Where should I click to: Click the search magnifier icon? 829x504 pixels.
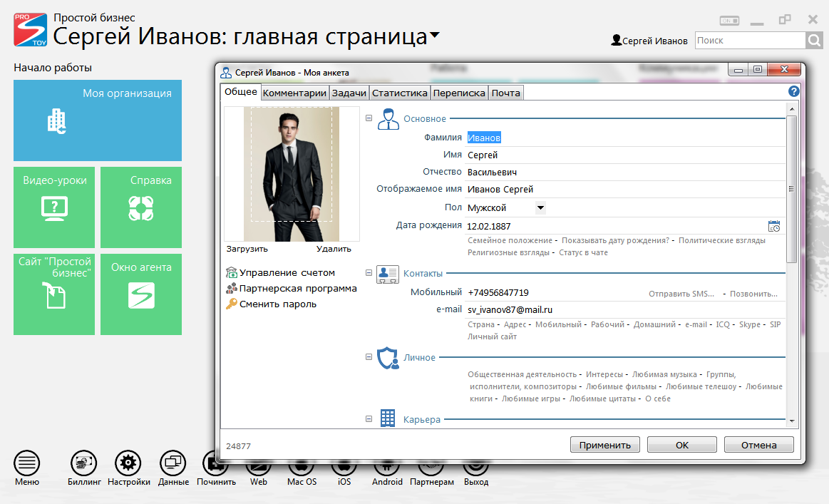814,40
